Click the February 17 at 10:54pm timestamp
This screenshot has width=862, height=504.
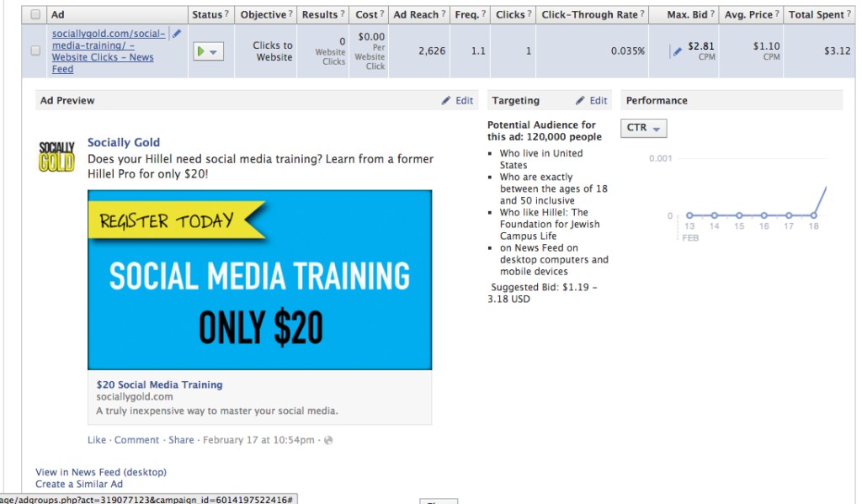pos(259,440)
